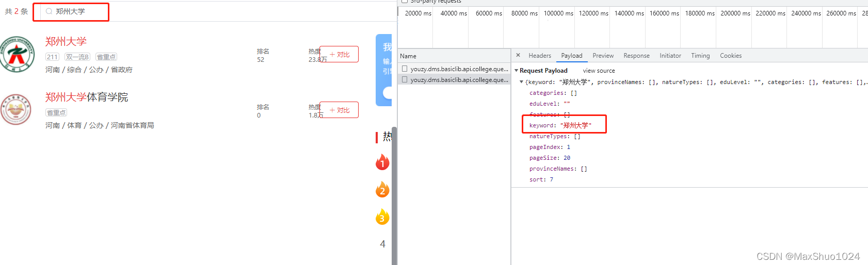Switch to the Response tab
This screenshot has height=265, width=868.
click(636, 56)
